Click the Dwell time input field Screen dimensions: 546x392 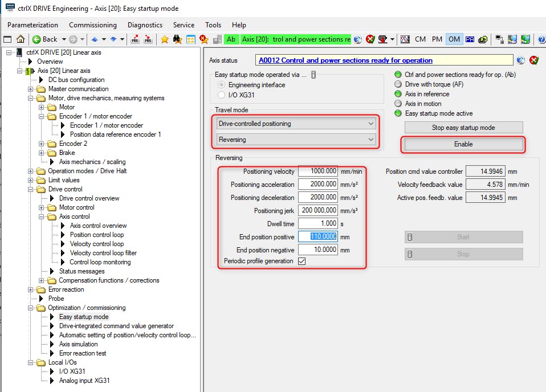tap(318, 223)
